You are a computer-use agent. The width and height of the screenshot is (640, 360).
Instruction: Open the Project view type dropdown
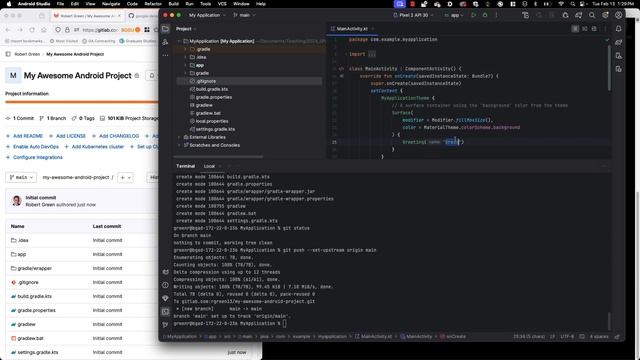click(186, 29)
